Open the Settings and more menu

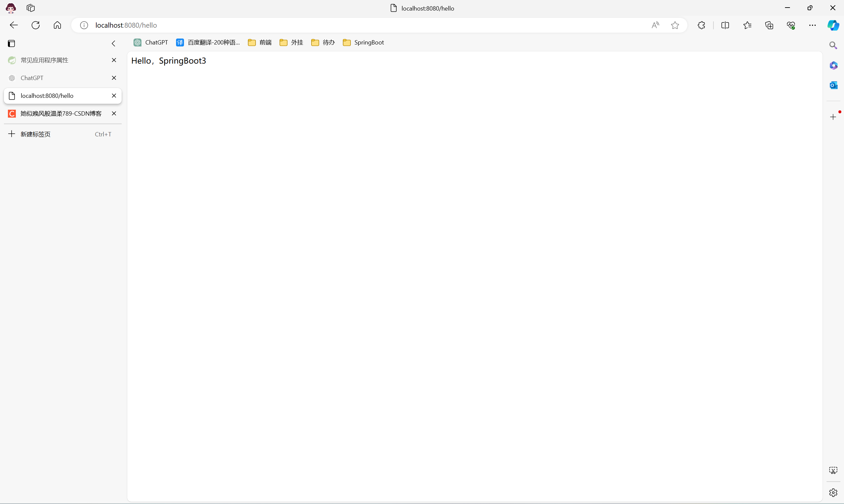pyautogui.click(x=812, y=25)
